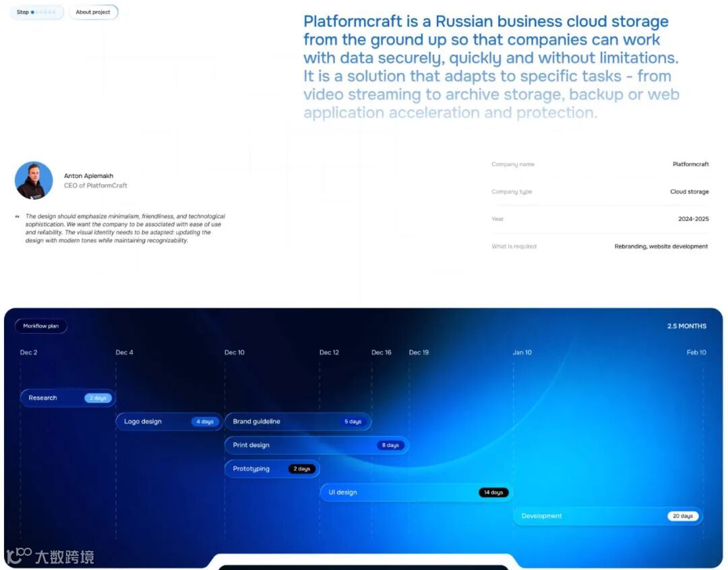Click the Prototyping task bar
The image size is (728, 570).
tap(272, 469)
